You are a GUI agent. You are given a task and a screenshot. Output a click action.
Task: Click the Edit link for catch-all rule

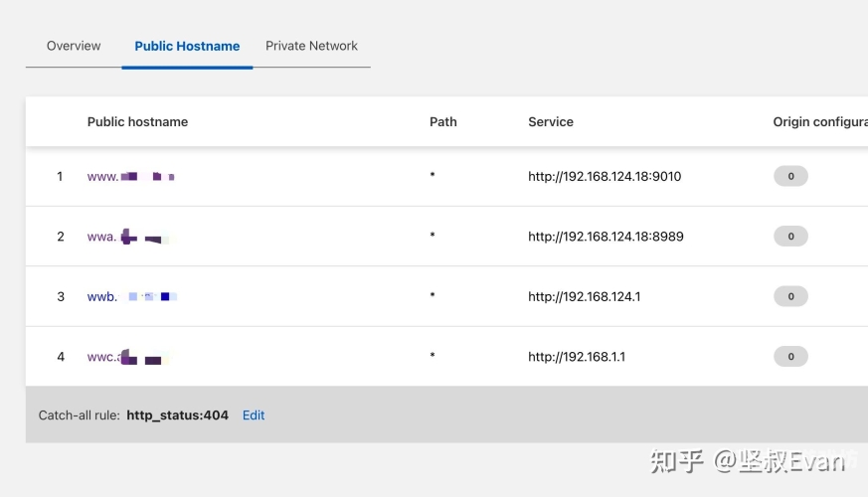click(254, 415)
